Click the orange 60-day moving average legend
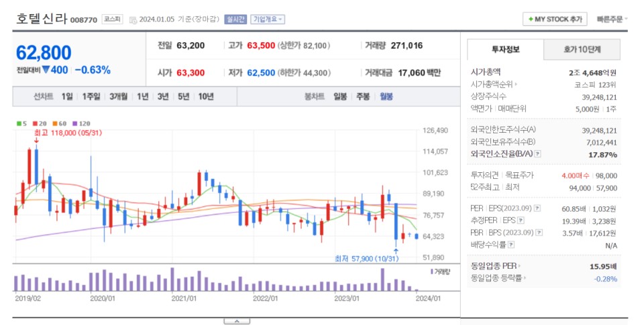The width and height of the screenshot is (644, 325). (x=60, y=123)
